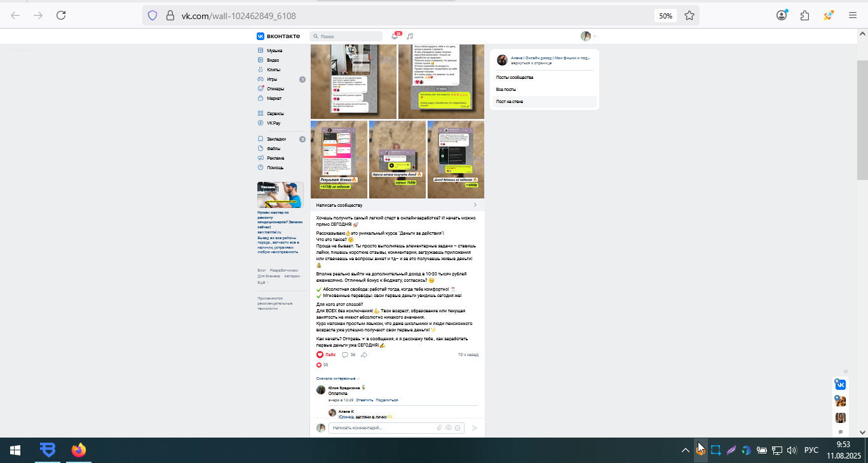This screenshot has height=463, width=868.
Task: Select Все посты filter
Action: pyautogui.click(x=506, y=90)
